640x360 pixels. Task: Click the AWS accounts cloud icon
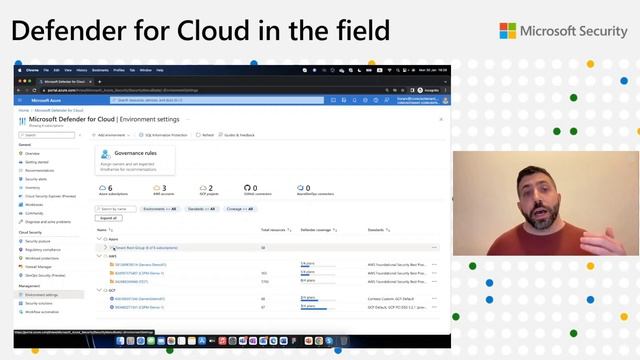[156, 188]
